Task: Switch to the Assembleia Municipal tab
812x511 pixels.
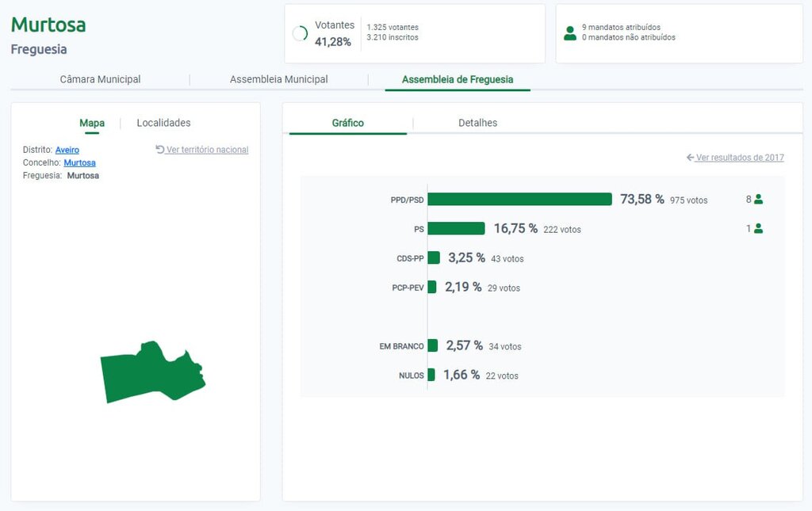Action: tap(278, 79)
